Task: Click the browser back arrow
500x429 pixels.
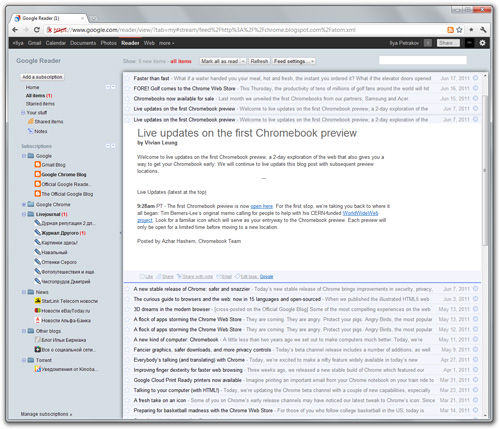Action: pos(15,30)
